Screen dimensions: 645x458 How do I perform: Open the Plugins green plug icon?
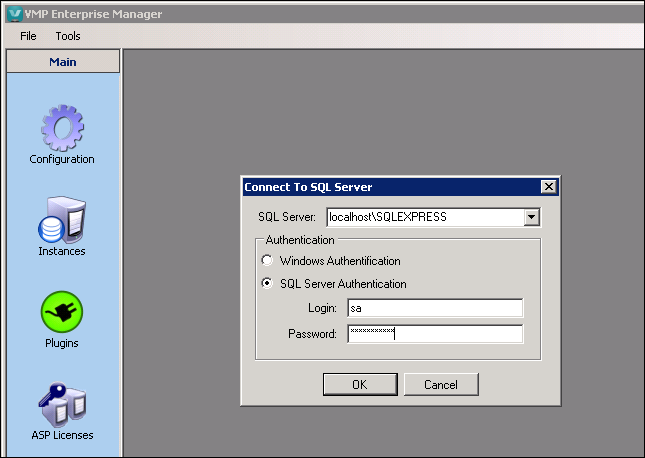click(62, 312)
